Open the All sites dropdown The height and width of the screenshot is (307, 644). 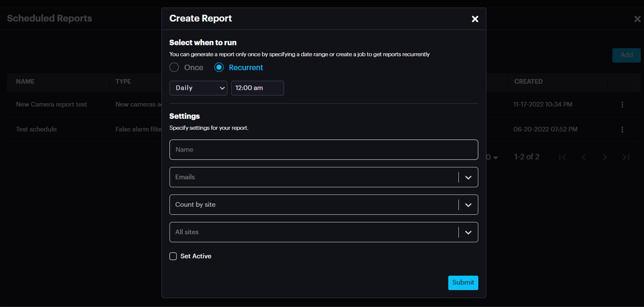coord(468,232)
